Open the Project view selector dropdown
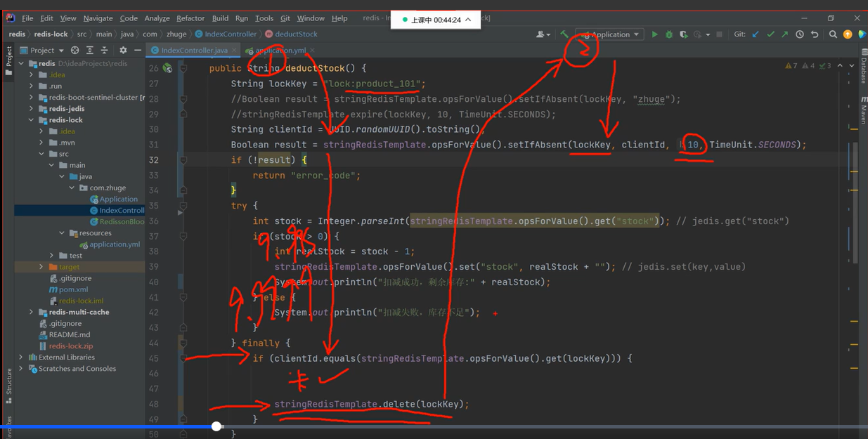Viewport: 868px width, 439px height. 42,51
